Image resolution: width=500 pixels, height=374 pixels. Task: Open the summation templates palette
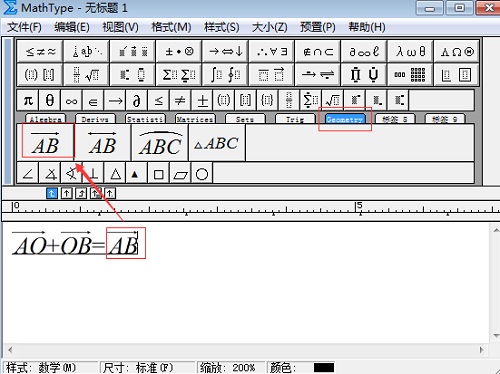(179, 74)
